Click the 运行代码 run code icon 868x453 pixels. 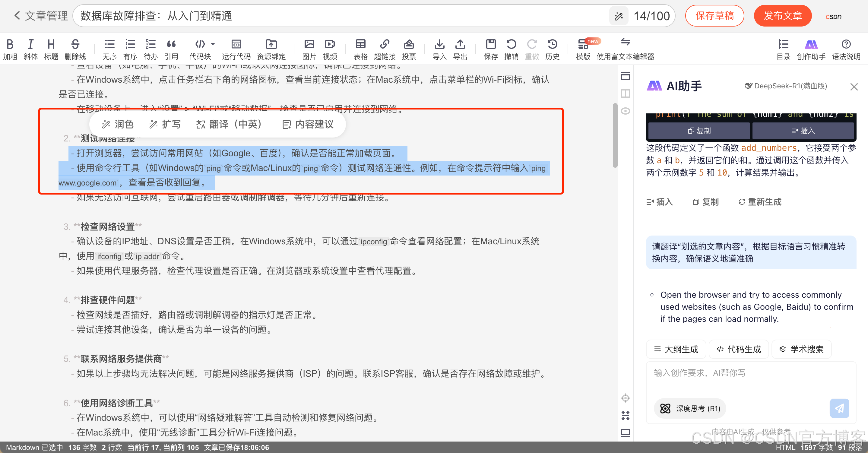[236, 44]
